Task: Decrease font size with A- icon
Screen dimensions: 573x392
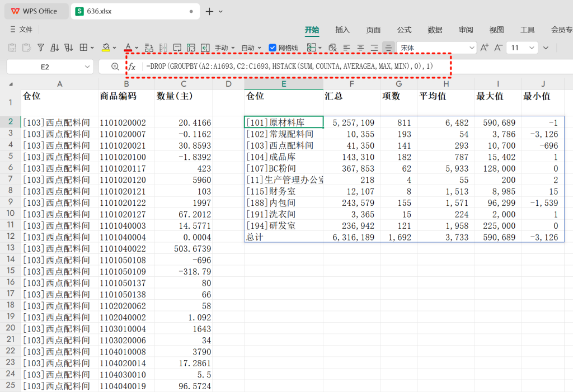Action: coord(498,48)
